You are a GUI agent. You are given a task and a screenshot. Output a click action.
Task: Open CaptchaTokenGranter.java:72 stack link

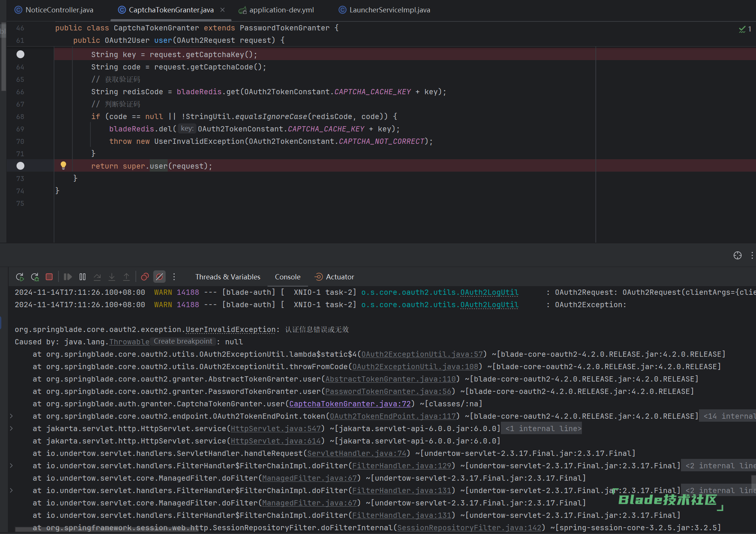(x=350, y=404)
